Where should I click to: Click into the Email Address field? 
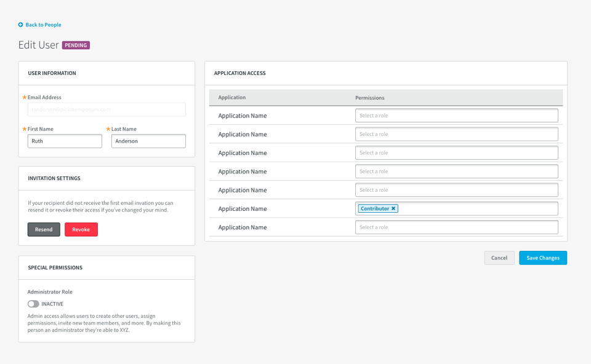107,109
